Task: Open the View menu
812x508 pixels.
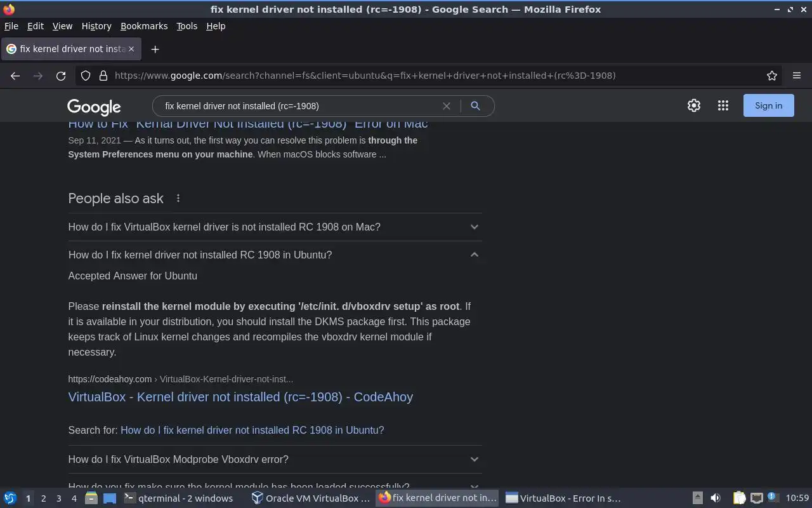Action: pos(62,26)
